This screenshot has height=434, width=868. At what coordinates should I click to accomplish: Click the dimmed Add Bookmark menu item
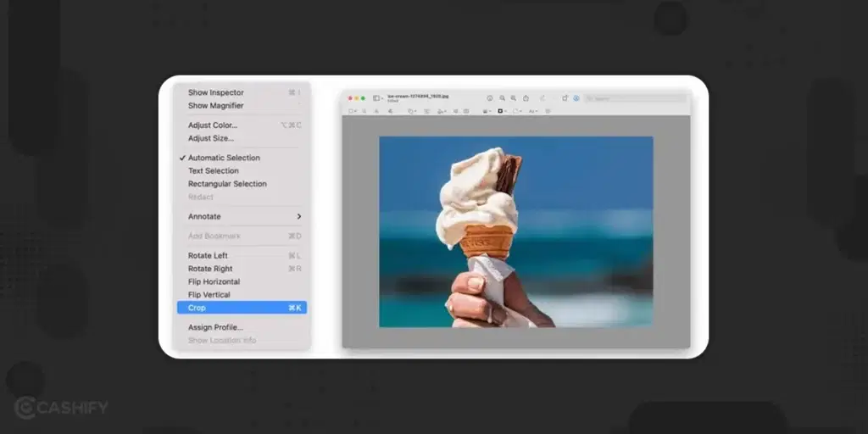pyautogui.click(x=242, y=236)
